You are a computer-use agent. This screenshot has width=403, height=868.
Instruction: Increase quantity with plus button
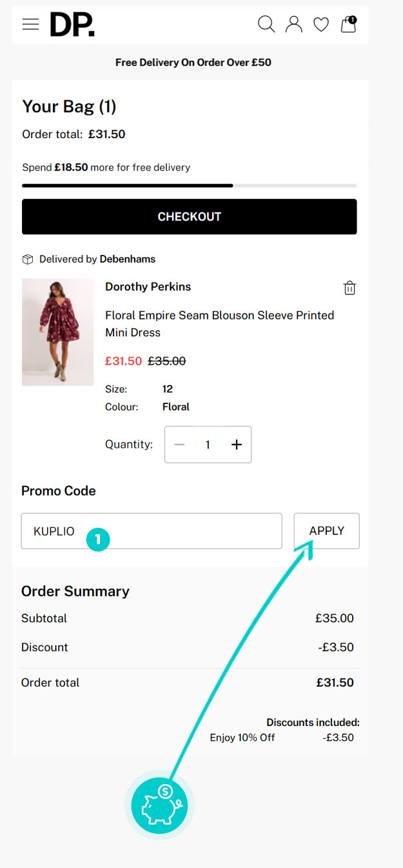(236, 445)
